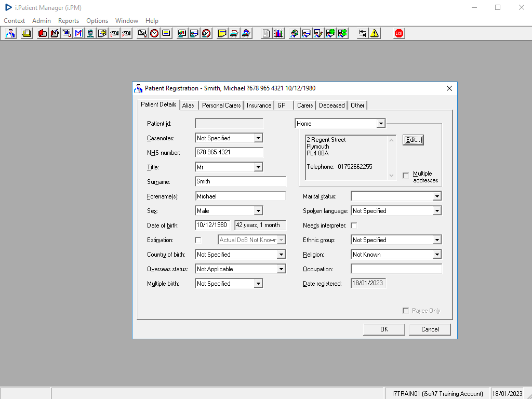Click the Cancel button
The height and width of the screenshot is (399, 532).
click(x=430, y=329)
